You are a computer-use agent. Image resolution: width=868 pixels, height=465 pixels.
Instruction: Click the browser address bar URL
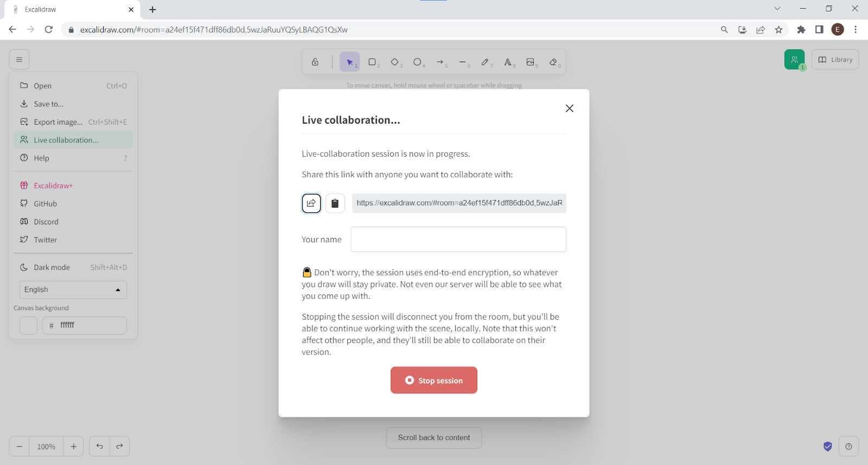tap(214, 30)
